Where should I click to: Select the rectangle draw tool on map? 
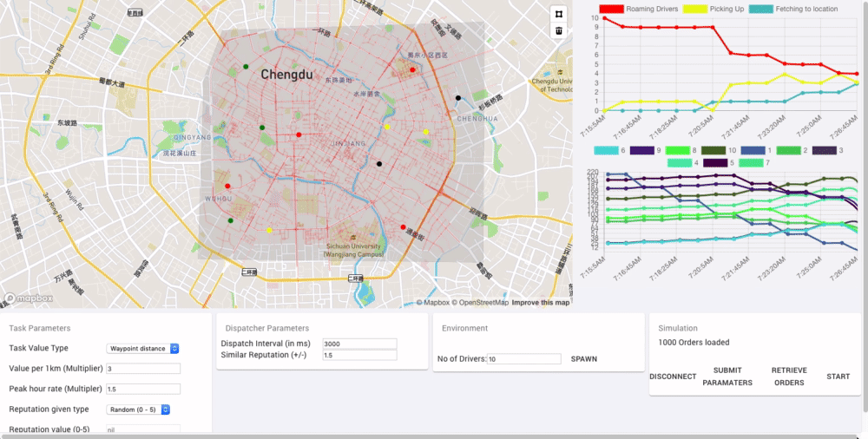558,15
